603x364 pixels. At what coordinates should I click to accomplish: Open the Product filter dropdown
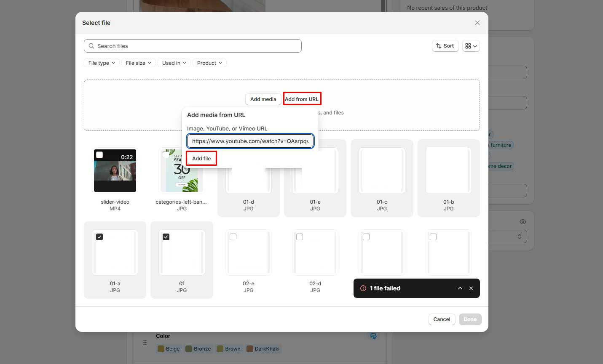coord(209,63)
